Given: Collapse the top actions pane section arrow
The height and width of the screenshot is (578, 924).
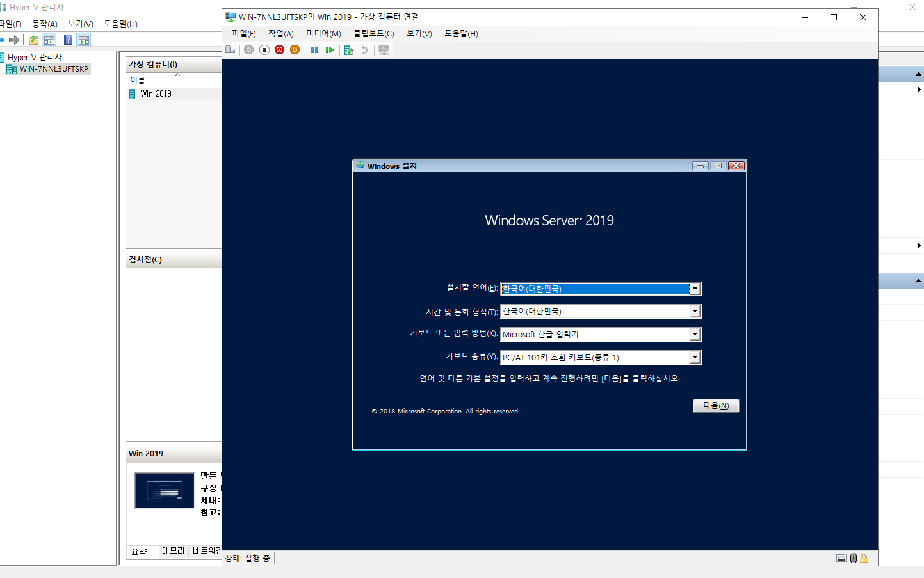Looking at the screenshot, I should tap(918, 75).
